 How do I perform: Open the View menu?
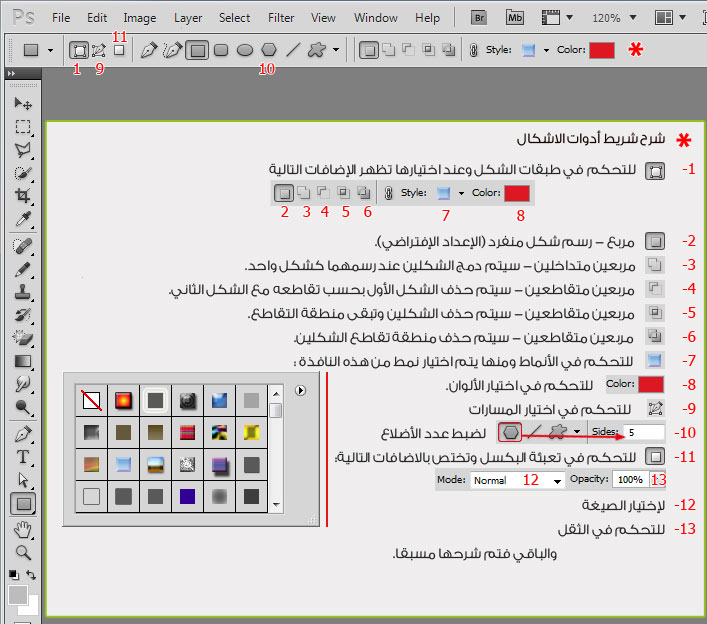click(323, 18)
